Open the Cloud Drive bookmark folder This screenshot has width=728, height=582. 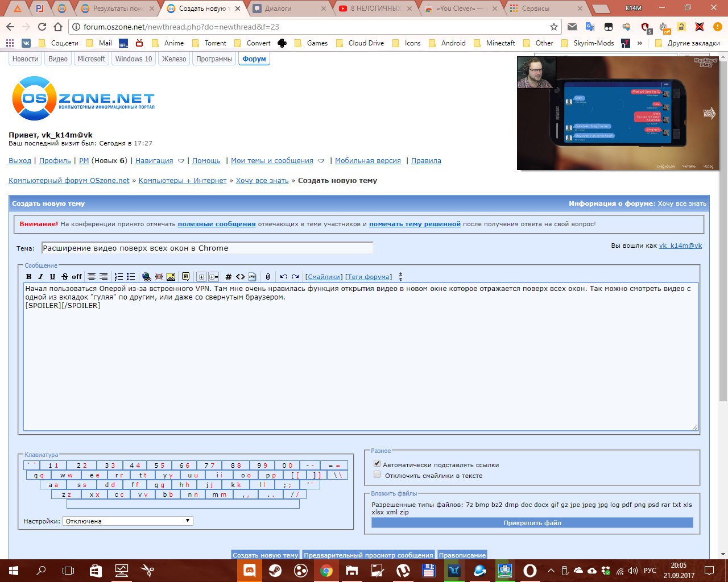coord(360,43)
